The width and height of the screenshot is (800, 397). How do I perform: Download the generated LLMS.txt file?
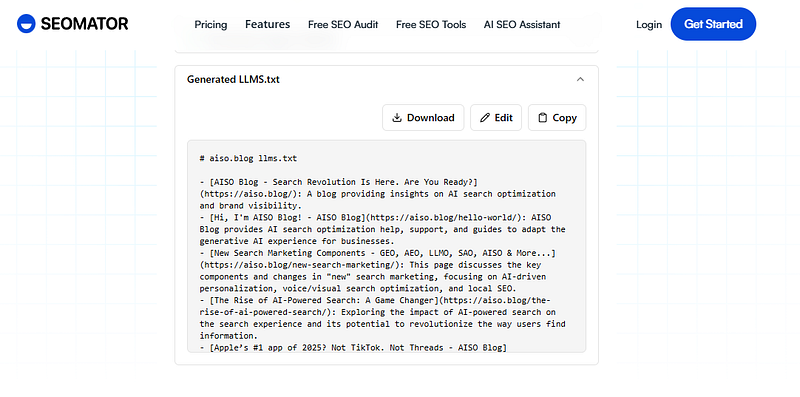point(423,118)
